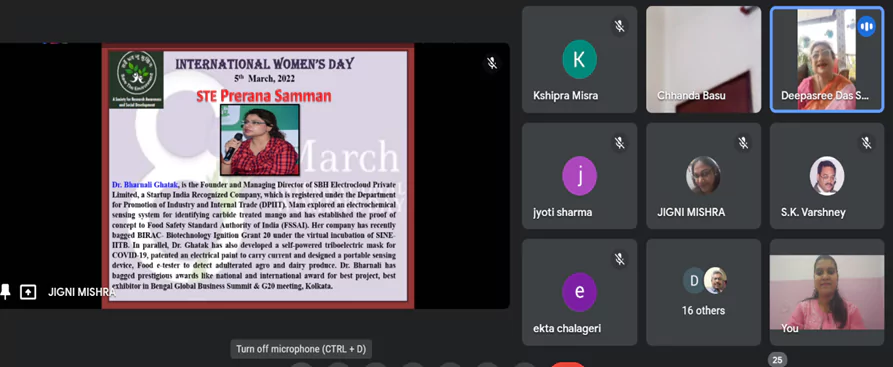
Task: Click the muted mic icon on Kshipra Misra's tile
Action: pyautogui.click(x=620, y=26)
